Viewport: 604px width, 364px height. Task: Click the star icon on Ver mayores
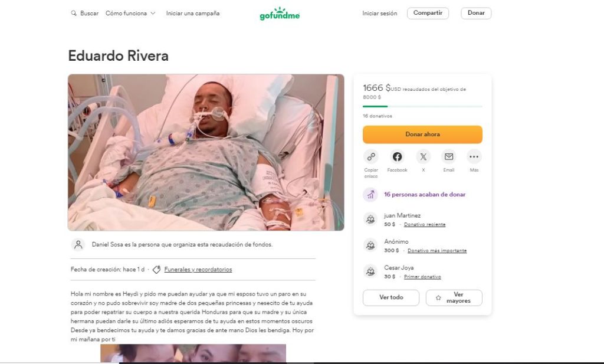[439, 297]
